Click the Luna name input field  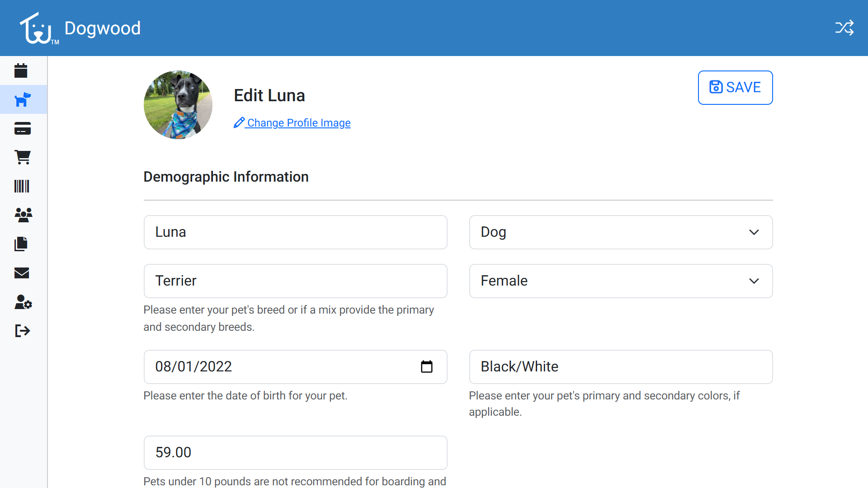(295, 232)
